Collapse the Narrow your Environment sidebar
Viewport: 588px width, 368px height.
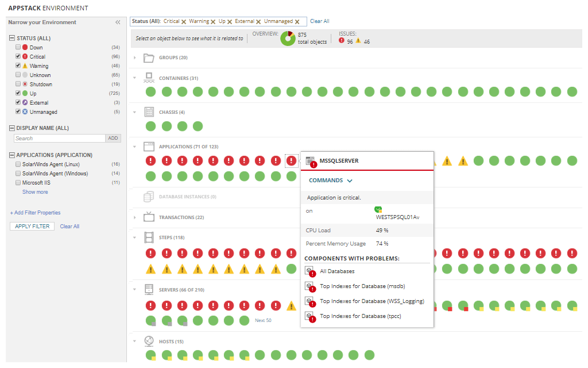pyautogui.click(x=118, y=22)
